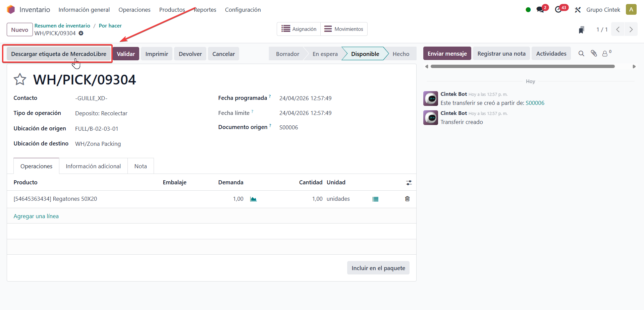This screenshot has width=644, height=310.
Task: Open the gear actions menu beside WH/PICK/09304
Action: coord(81,33)
